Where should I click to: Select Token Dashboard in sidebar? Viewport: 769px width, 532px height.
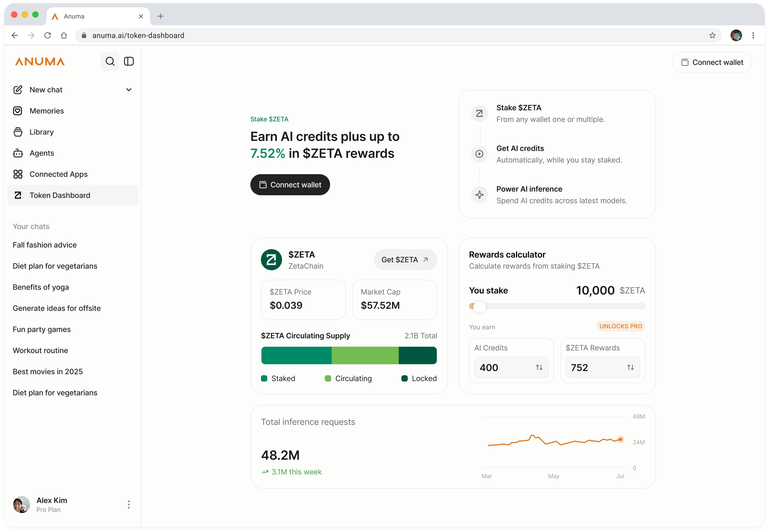coord(73,195)
